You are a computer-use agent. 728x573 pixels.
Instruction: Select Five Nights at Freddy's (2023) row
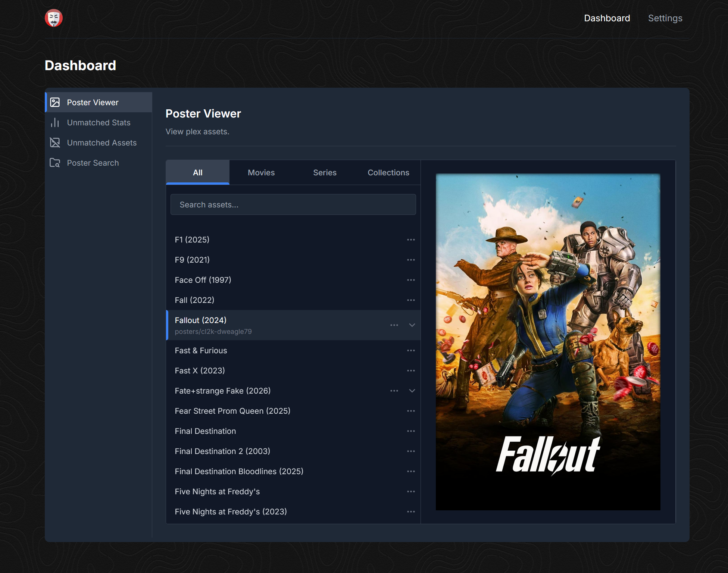[x=293, y=511]
